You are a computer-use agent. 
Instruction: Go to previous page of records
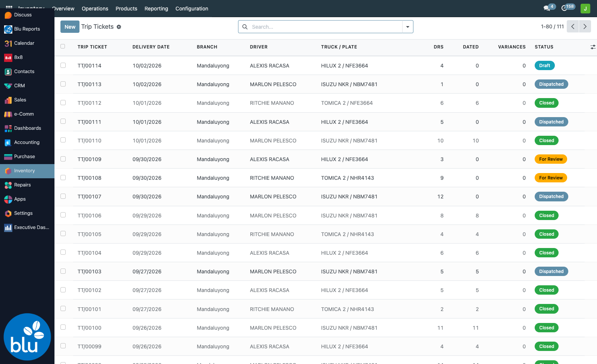(573, 26)
